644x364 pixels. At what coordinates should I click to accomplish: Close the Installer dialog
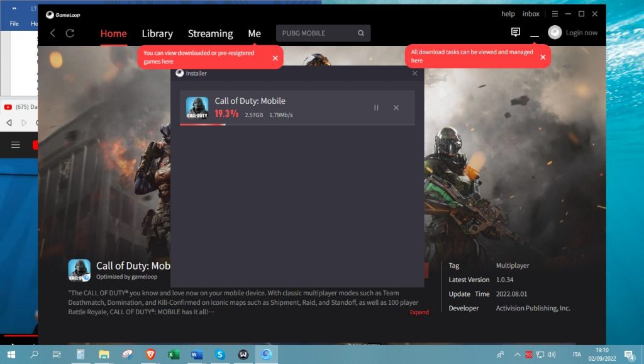point(414,74)
